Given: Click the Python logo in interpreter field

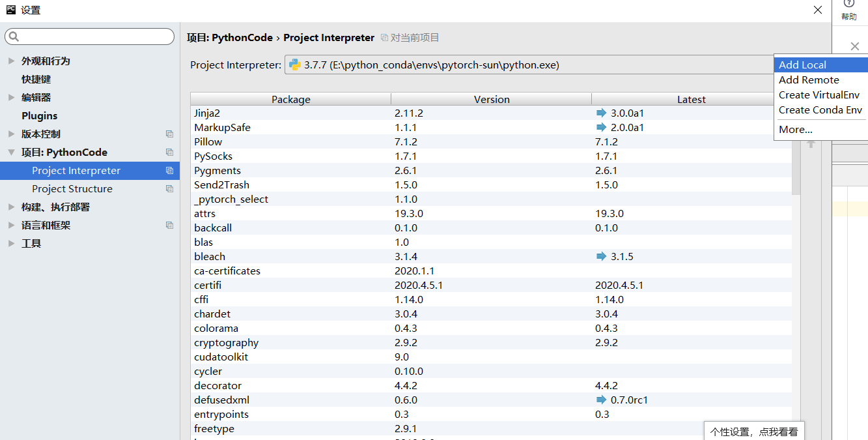Looking at the screenshot, I should tap(294, 65).
